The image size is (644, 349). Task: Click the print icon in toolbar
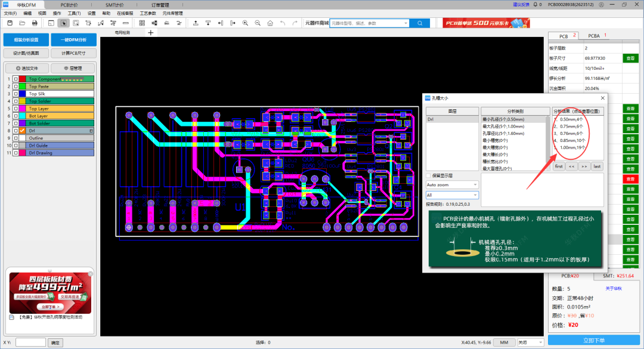(x=35, y=23)
